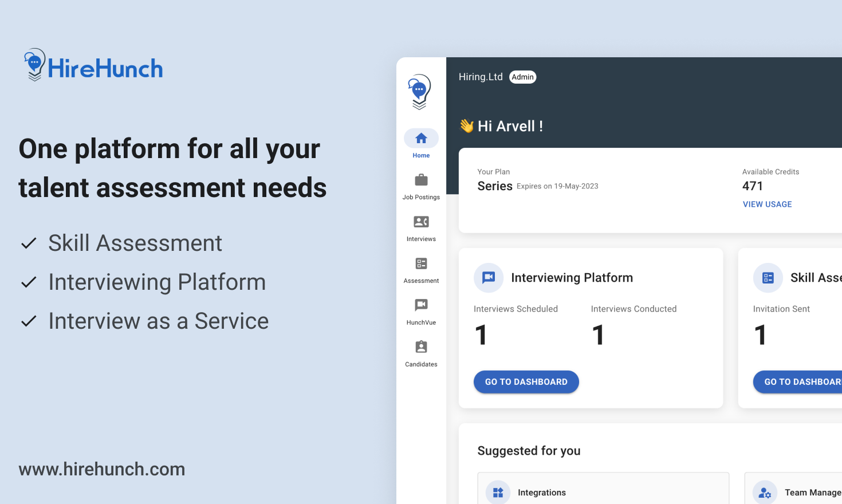Screen dimensions: 842x504
Task: Open the Home sidebar icon
Action: point(421,138)
